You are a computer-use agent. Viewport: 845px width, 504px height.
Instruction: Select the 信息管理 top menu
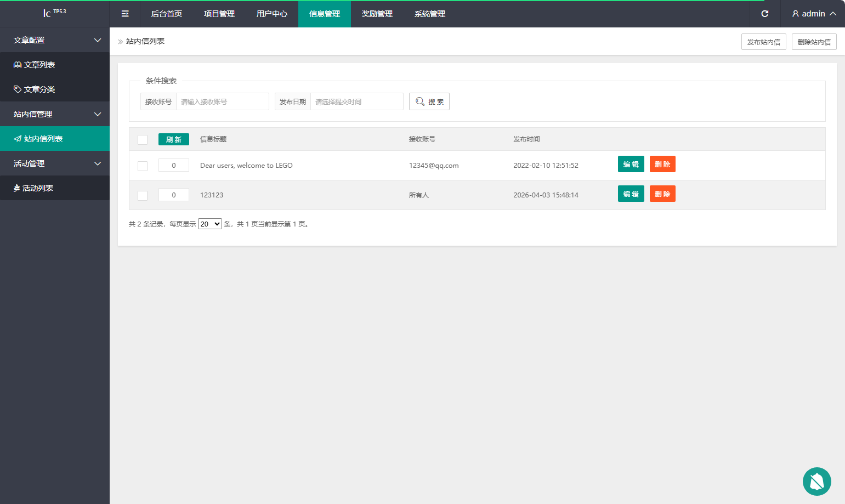click(x=325, y=14)
